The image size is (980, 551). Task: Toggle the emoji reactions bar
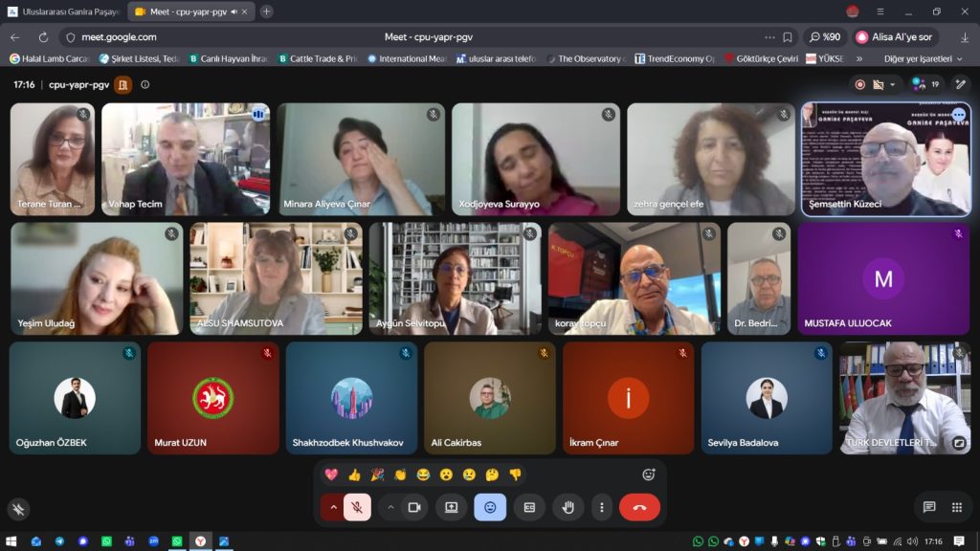490,507
